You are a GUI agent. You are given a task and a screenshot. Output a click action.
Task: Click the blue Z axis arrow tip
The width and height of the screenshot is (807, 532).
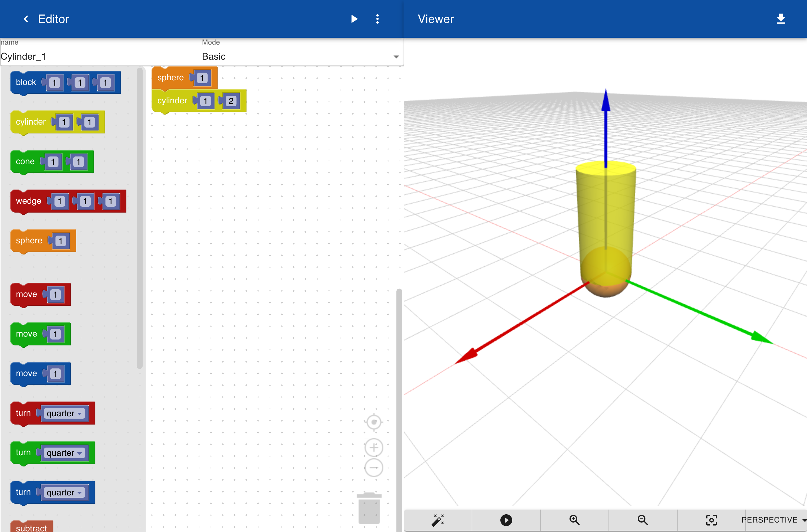pos(606,99)
